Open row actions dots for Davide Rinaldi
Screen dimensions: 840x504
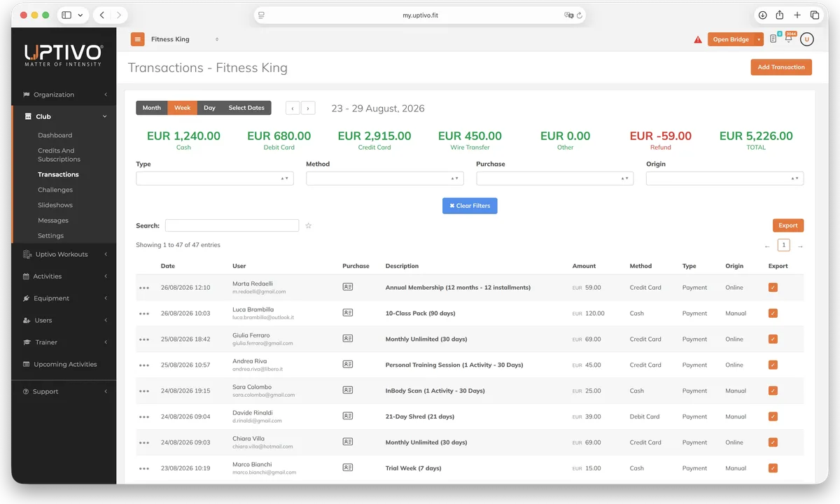pyautogui.click(x=144, y=417)
